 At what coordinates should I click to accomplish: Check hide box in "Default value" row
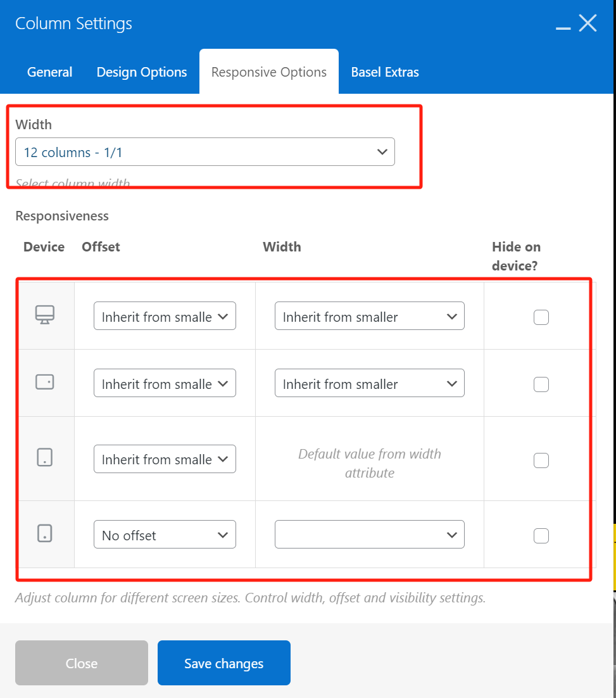coord(541,460)
